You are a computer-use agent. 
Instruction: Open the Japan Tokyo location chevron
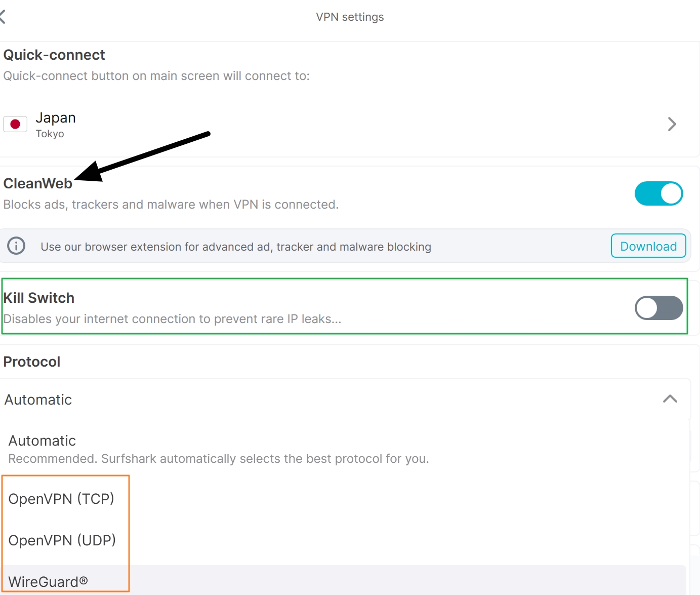[x=672, y=124]
